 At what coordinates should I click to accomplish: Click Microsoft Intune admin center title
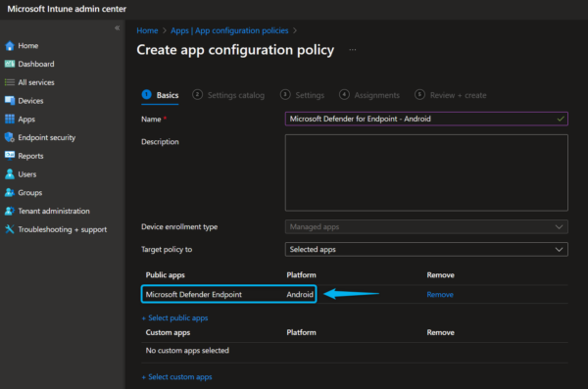point(67,9)
